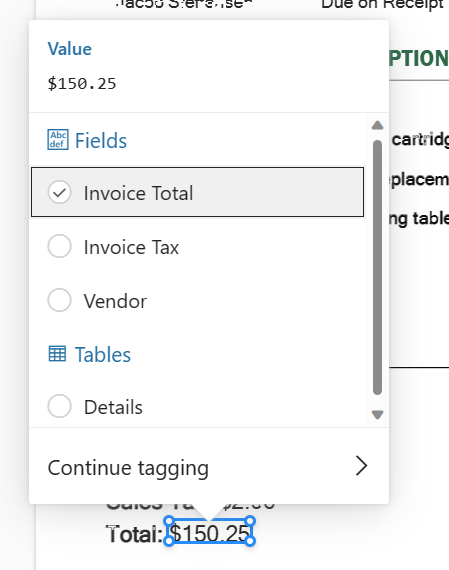Screen dimensions: 449x570
Task: Click the Tables grid icon
Action: pos(57,354)
